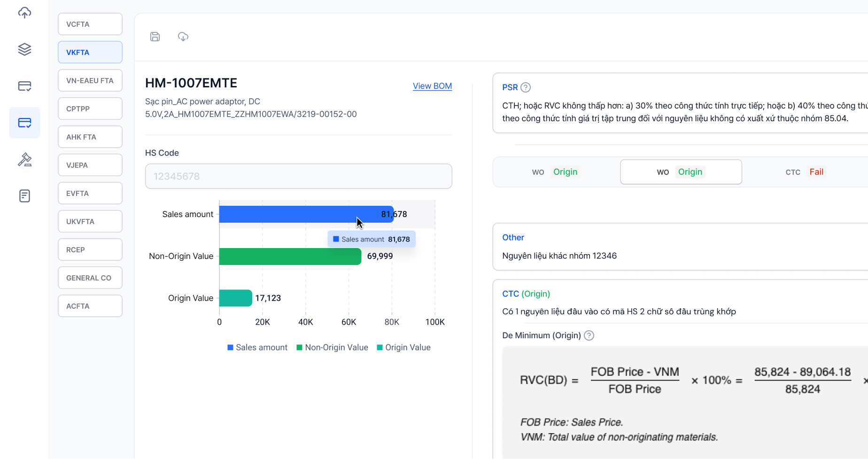Click the PSR help question mark icon

[x=526, y=87]
